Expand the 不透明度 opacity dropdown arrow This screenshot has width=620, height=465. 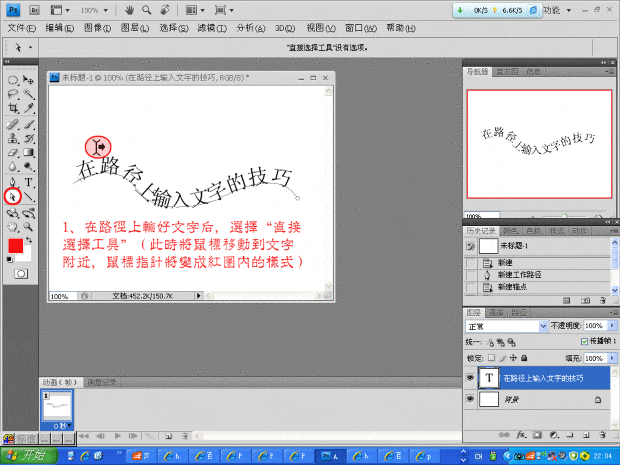point(610,326)
